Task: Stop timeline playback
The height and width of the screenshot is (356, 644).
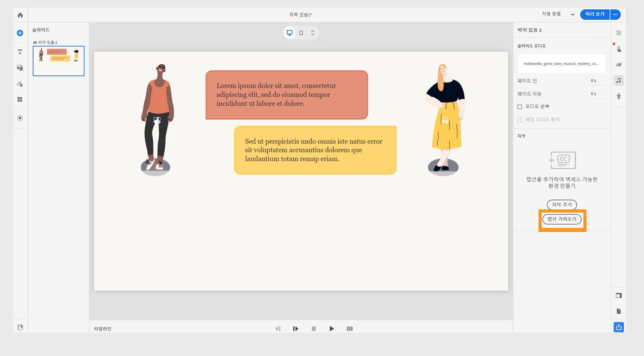Action: pyautogui.click(x=314, y=329)
